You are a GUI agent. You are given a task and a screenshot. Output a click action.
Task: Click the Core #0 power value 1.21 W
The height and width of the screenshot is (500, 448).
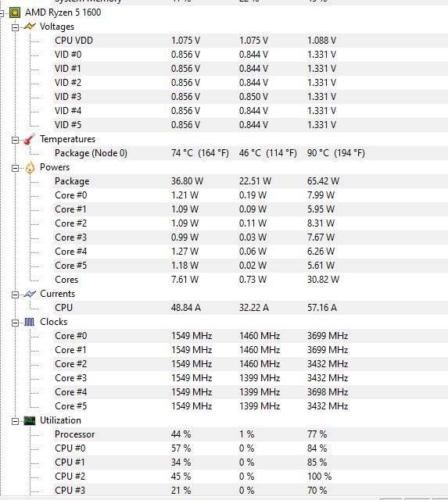click(x=185, y=195)
